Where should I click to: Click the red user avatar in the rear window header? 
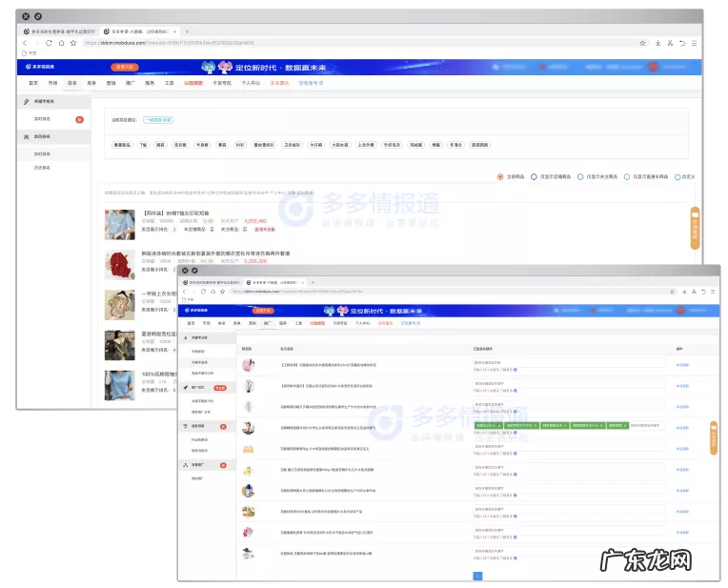click(654, 67)
